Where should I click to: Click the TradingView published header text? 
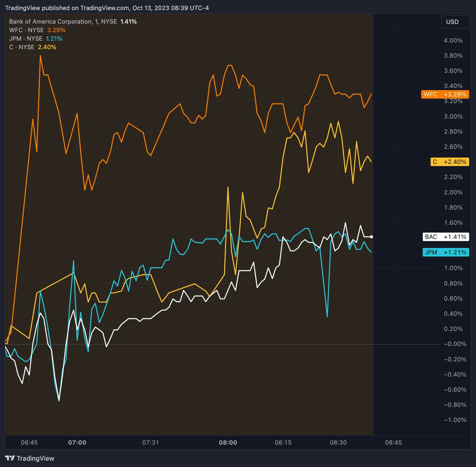tap(107, 8)
